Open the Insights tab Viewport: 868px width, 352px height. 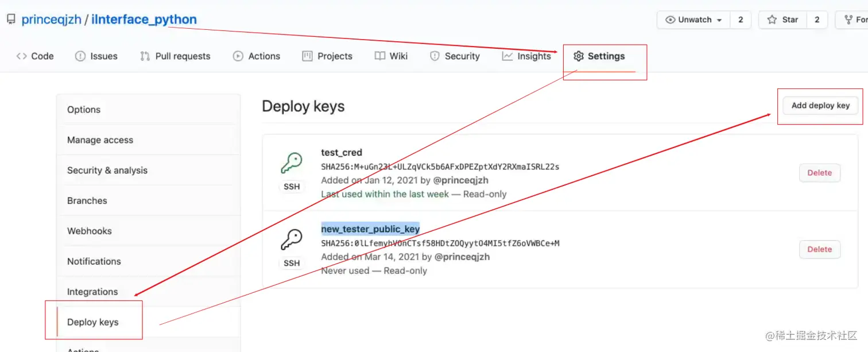tap(526, 56)
